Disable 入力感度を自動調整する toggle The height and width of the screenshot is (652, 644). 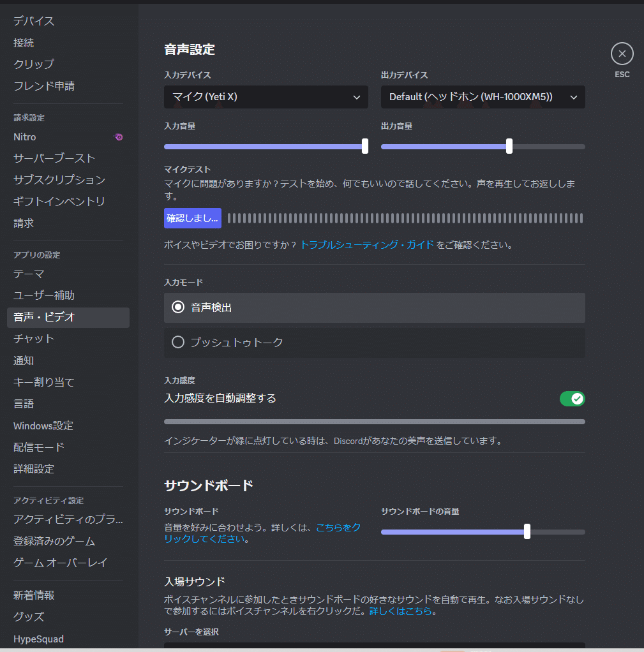coord(572,399)
